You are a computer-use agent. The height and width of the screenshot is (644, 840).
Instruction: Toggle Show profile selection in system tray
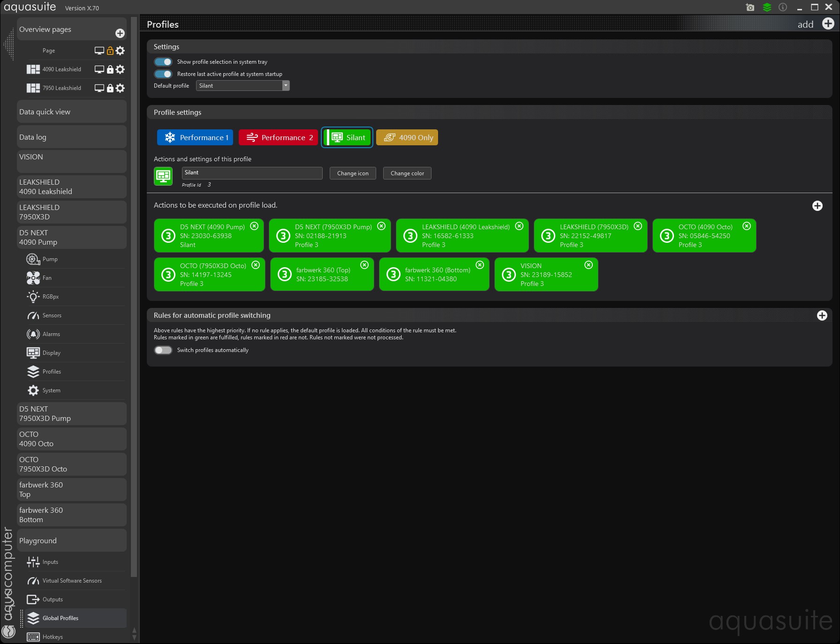163,62
